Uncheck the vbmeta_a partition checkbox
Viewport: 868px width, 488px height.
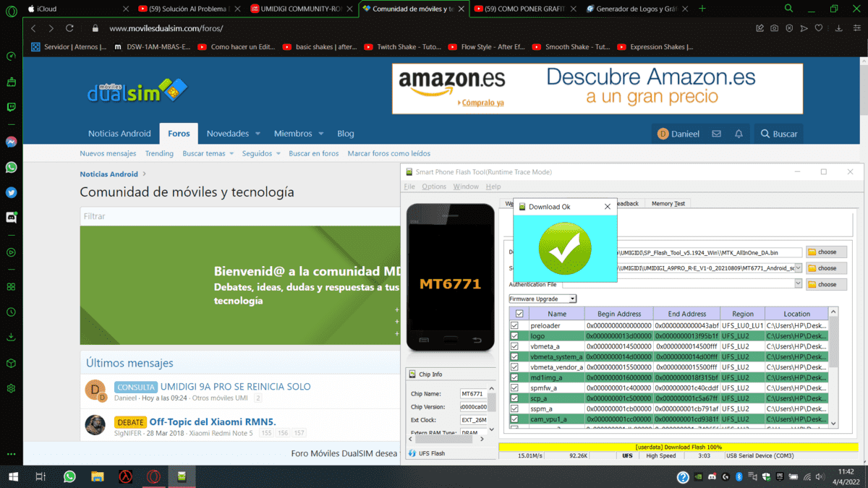[x=514, y=346]
